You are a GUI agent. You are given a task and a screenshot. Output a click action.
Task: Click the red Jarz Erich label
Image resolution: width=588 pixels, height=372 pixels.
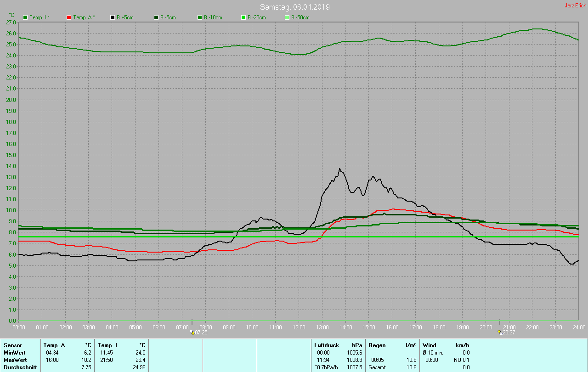pos(575,6)
